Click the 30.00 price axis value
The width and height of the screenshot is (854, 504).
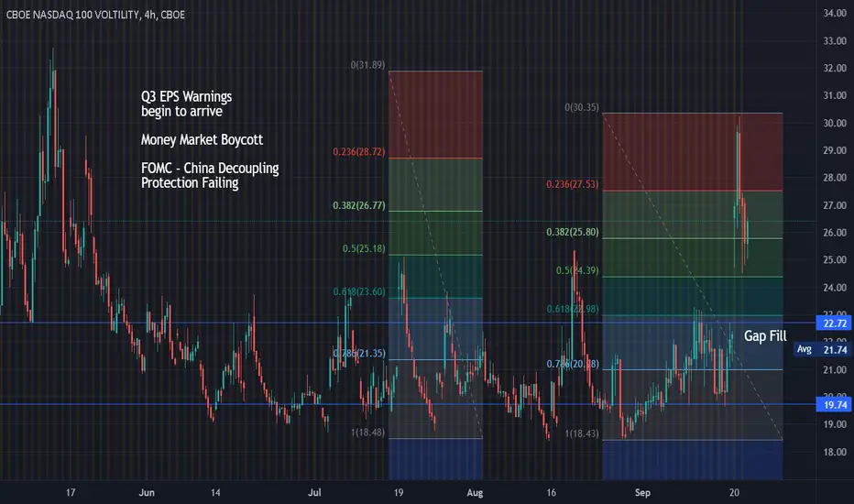click(x=835, y=123)
